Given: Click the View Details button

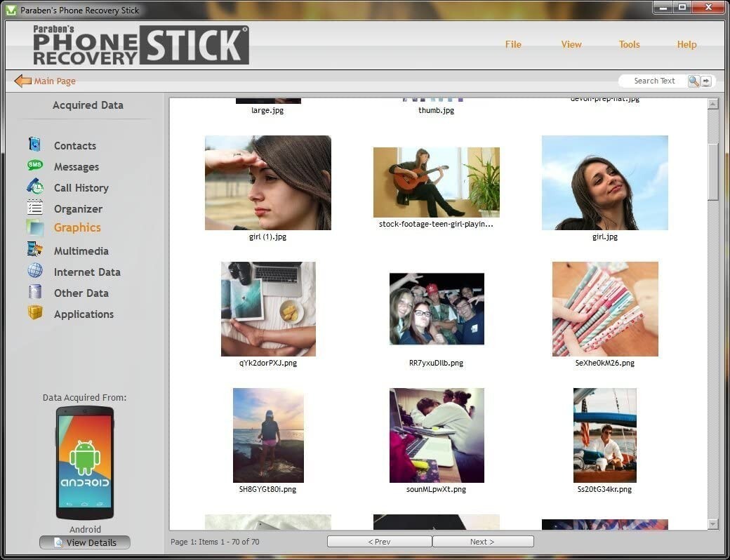Looking at the screenshot, I should tap(85, 542).
